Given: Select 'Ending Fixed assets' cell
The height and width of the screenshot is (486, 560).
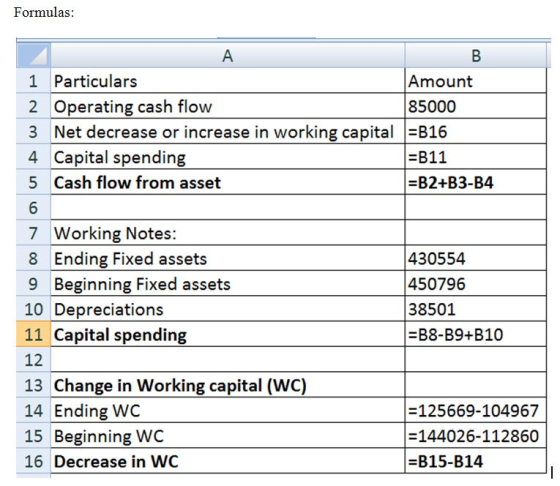Looking at the screenshot, I should pos(228,258).
